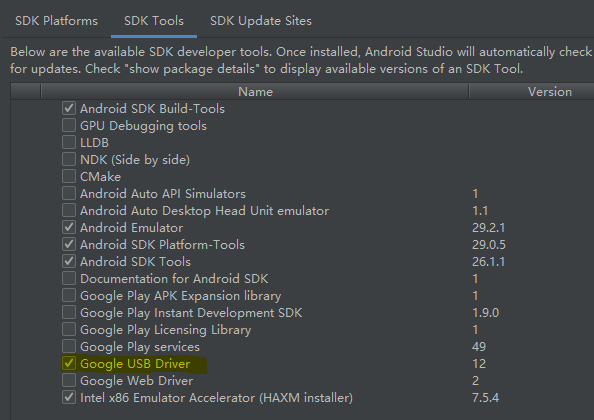The height and width of the screenshot is (420, 594).
Task: Tick the LLDB checkbox
Action: click(x=69, y=142)
